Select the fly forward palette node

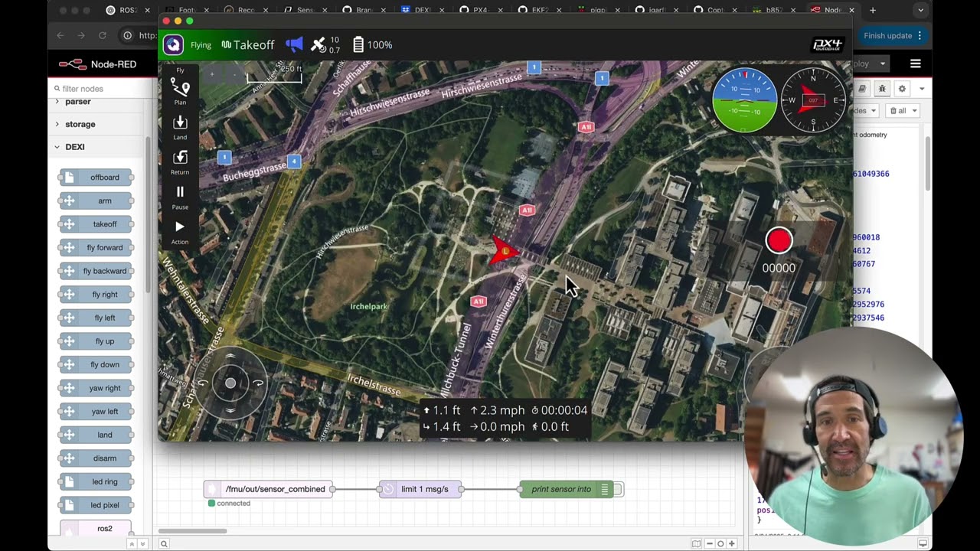click(x=96, y=248)
